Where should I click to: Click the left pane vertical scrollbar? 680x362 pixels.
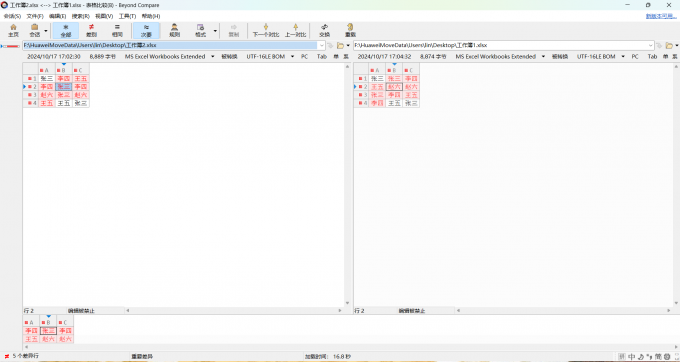tap(347, 185)
